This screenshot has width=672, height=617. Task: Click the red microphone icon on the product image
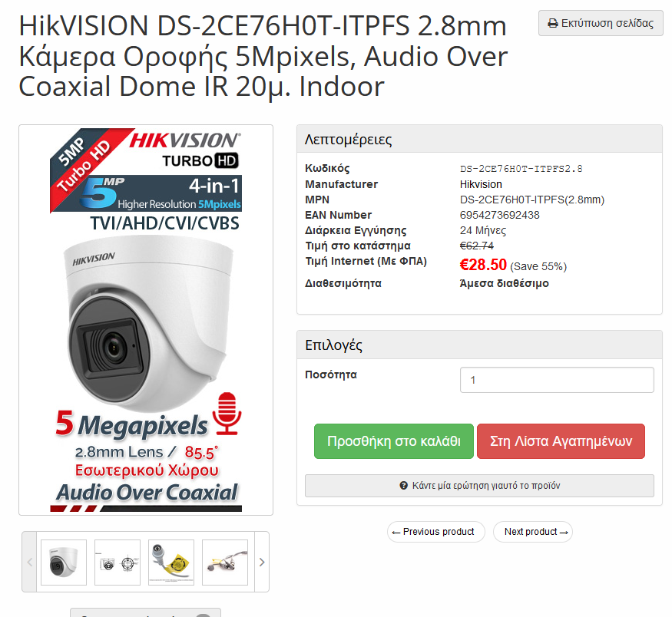point(227,414)
